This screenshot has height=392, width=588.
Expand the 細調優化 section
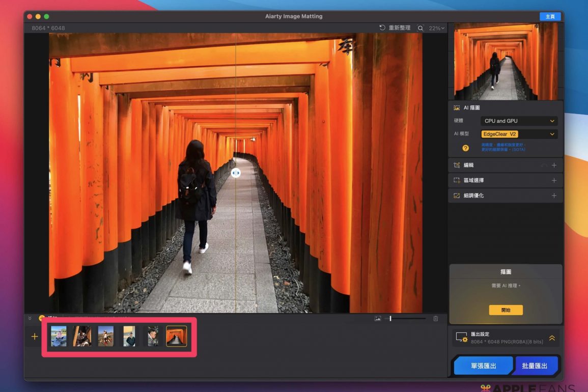(554, 196)
